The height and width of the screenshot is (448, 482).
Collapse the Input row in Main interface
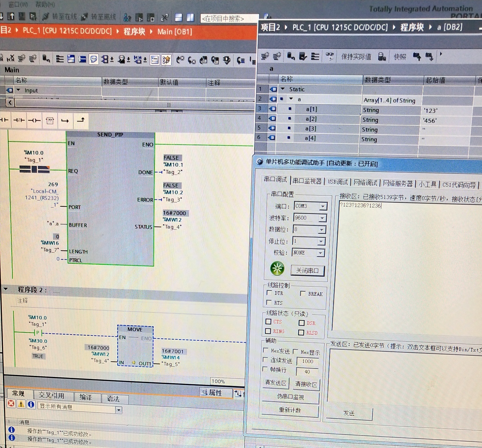click(18, 90)
